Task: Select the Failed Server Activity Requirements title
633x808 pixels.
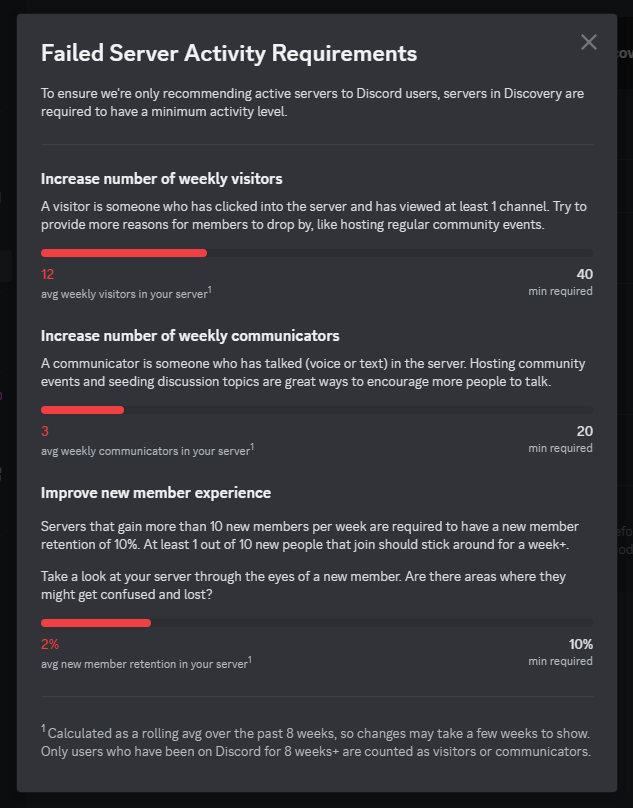Action: 229,53
